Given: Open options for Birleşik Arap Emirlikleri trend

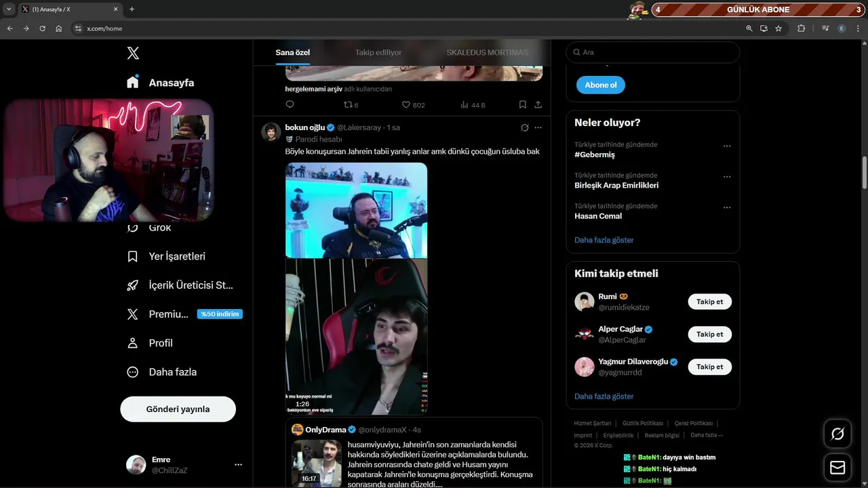Looking at the screenshot, I should (x=726, y=176).
